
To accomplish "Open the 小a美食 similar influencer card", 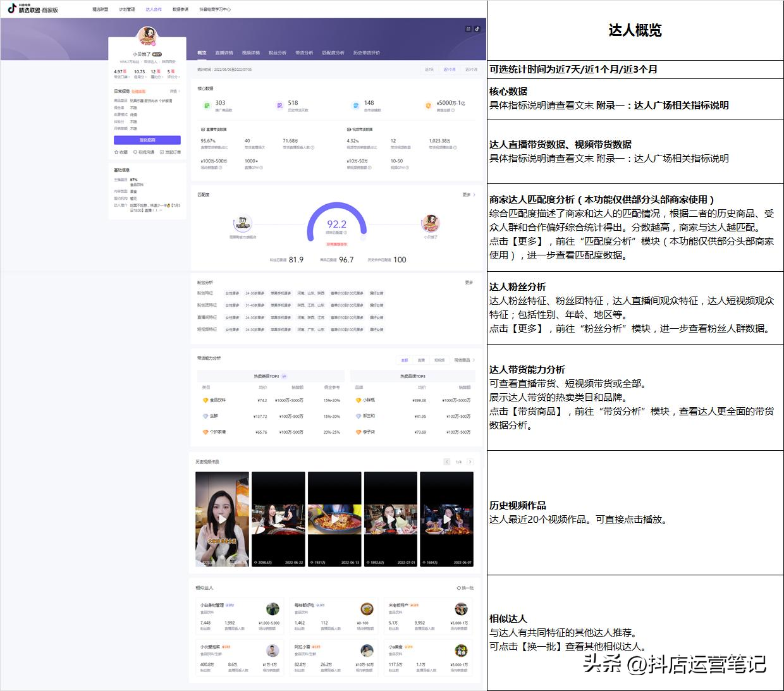I will (428, 658).
